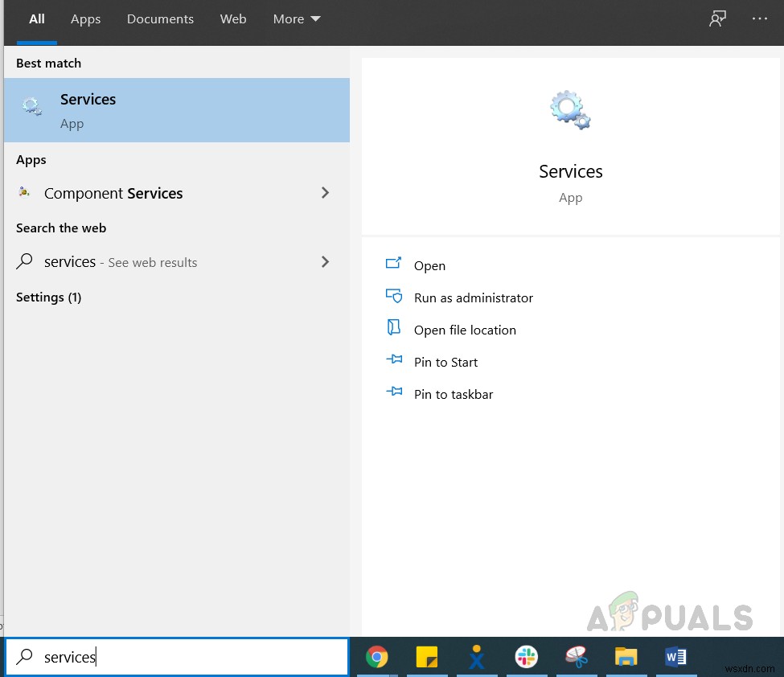This screenshot has width=784, height=677.
Task: Launch Microsoft Word from taskbar
Action: point(675,657)
